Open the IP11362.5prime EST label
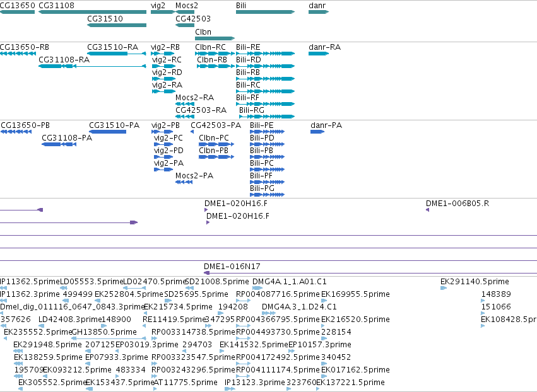The width and height of the screenshot is (537, 392). 30,282
